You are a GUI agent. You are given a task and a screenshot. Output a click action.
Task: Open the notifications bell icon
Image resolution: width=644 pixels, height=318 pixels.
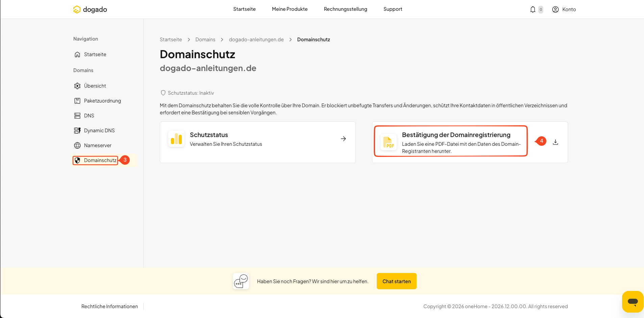point(533,9)
